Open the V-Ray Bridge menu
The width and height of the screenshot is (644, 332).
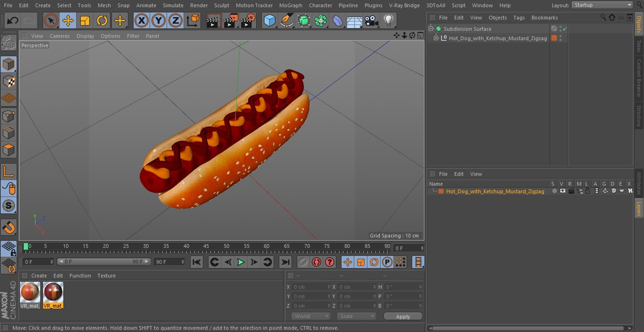click(x=404, y=5)
